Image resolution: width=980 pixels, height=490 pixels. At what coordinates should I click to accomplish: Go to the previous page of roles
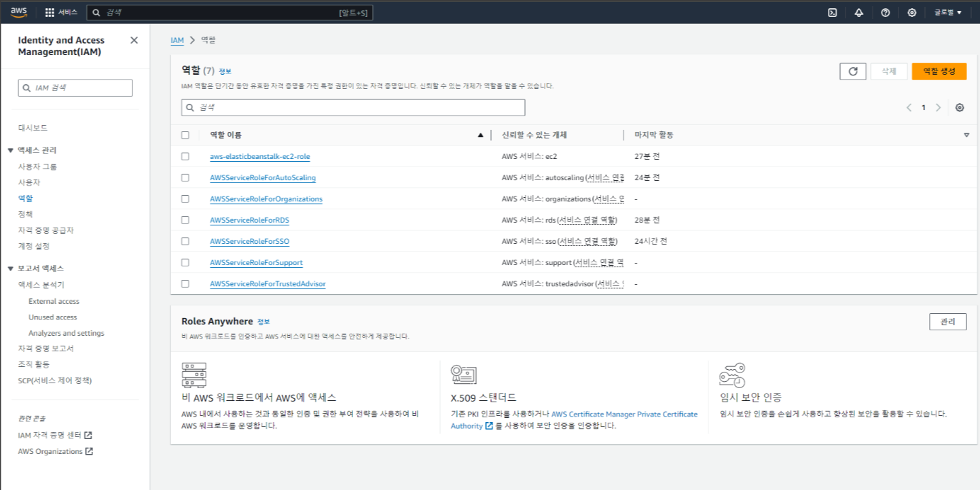[909, 107]
